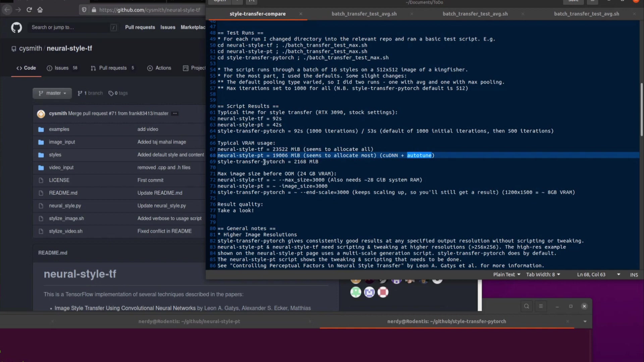Screen dimensions: 644x362
Task: Close the style-transfer-pytorch terminal tab
Action: (x=568, y=321)
